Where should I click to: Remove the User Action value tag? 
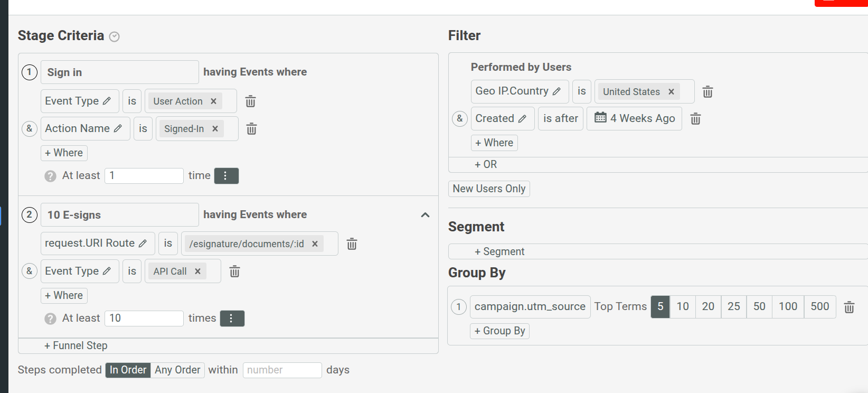[x=214, y=101]
